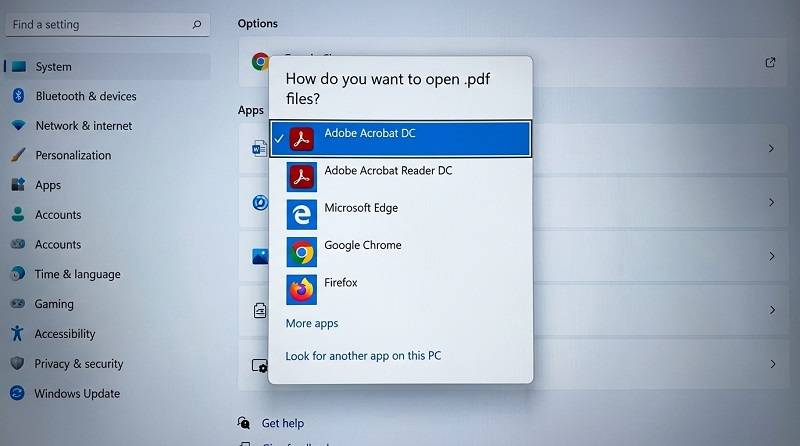Click the Privacy & security shield icon
This screenshot has height=446, width=800.
click(17, 363)
